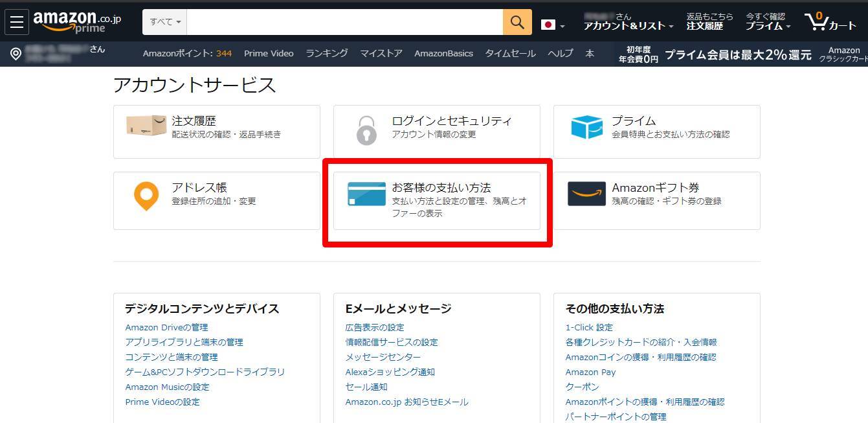868x423 pixels.
Task: Open the 注文履歴 card title
Action: (x=194, y=121)
